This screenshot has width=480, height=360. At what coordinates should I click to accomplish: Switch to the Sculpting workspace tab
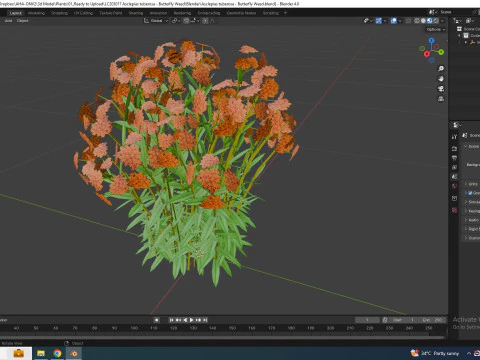pyautogui.click(x=59, y=13)
